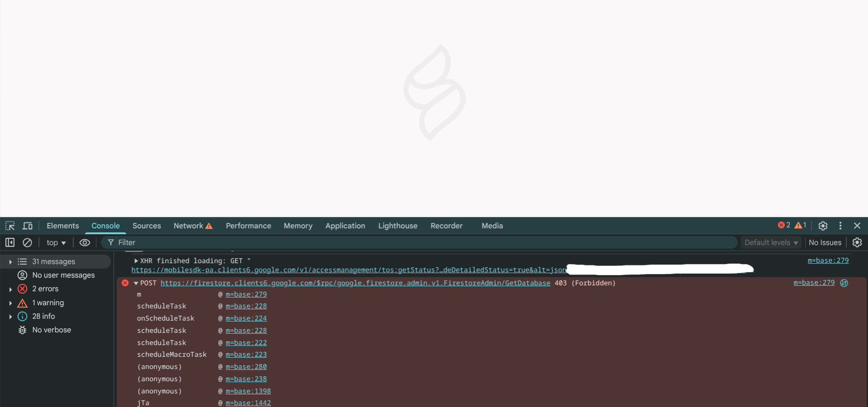Click the red error count badge

[x=784, y=225]
